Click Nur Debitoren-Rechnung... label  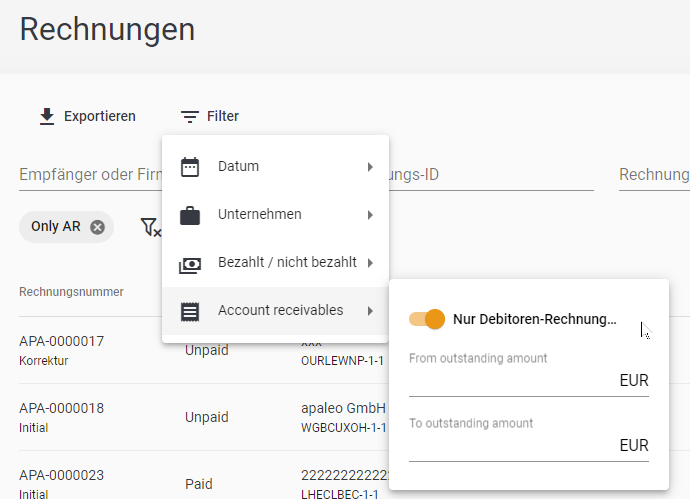click(535, 319)
